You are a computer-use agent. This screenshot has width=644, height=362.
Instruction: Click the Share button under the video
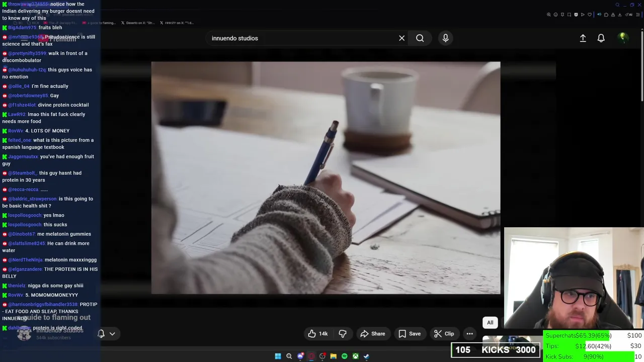click(x=373, y=334)
